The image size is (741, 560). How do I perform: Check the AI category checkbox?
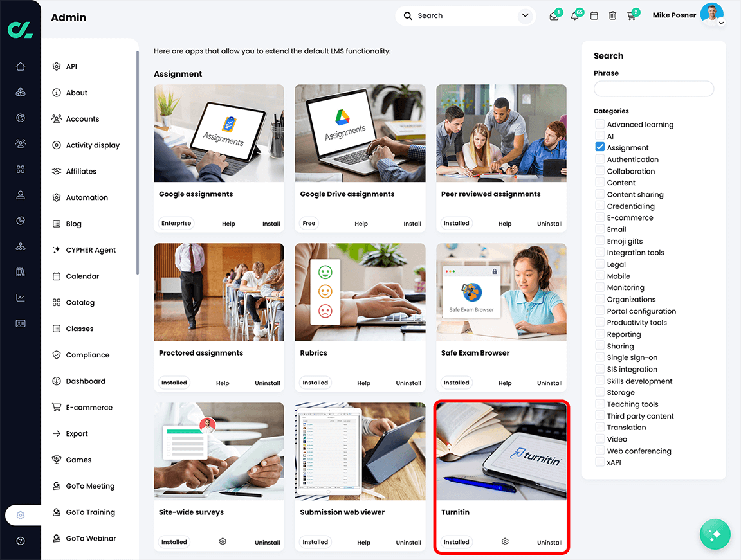pyautogui.click(x=599, y=136)
